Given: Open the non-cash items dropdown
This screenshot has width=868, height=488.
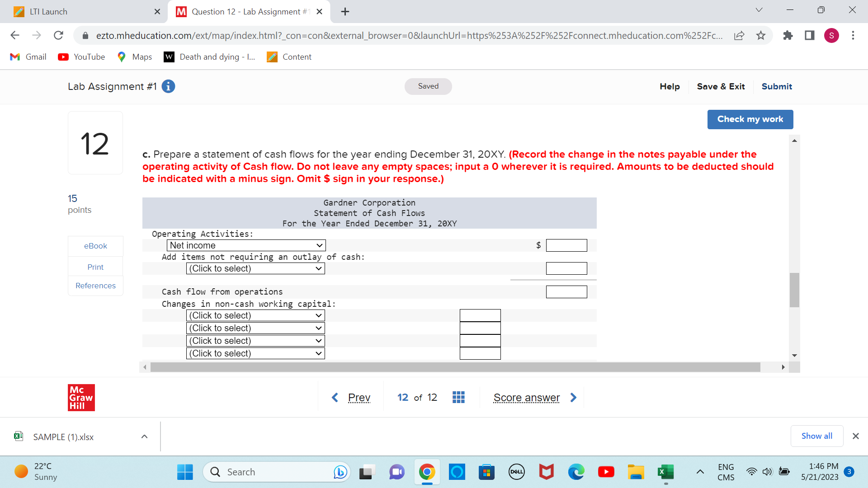Looking at the screenshot, I should (255, 268).
